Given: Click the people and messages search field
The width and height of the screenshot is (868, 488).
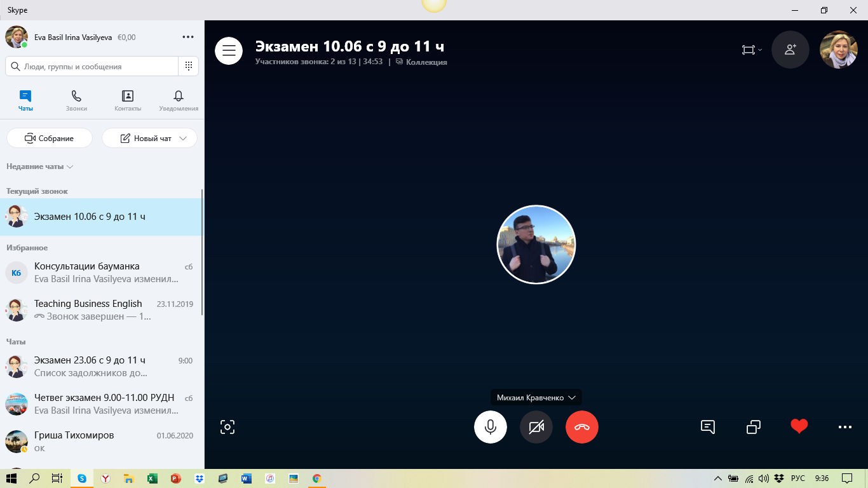Looking at the screenshot, I should click(95, 67).
